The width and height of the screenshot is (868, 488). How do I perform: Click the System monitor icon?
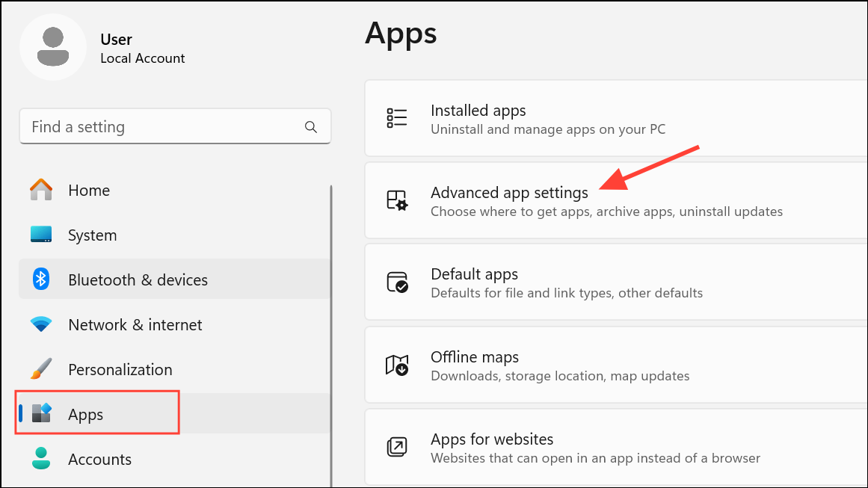pos(41,235)
